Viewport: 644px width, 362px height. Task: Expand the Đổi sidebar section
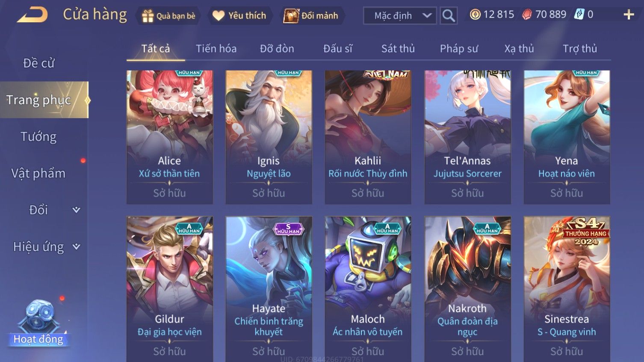pos(76,210)
